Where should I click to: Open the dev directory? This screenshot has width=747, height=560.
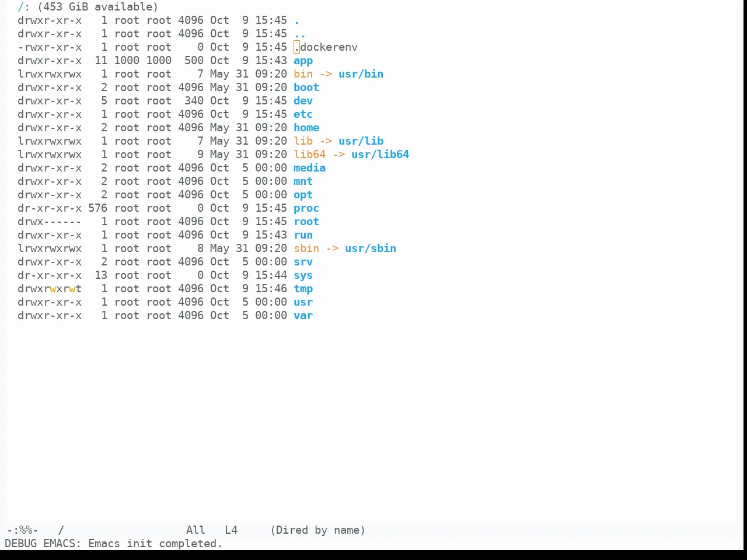coord(303,101)
